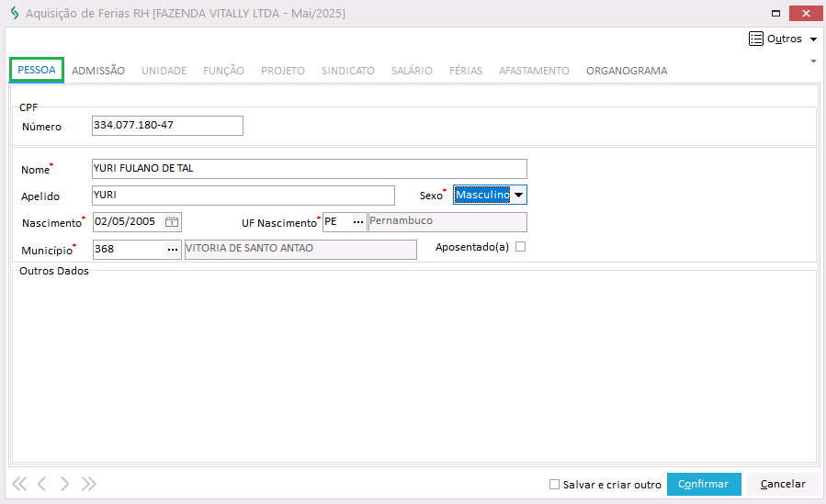Screen dimensions: 826x504
Task: Click the Confirmar button
Action: (704, 484)
